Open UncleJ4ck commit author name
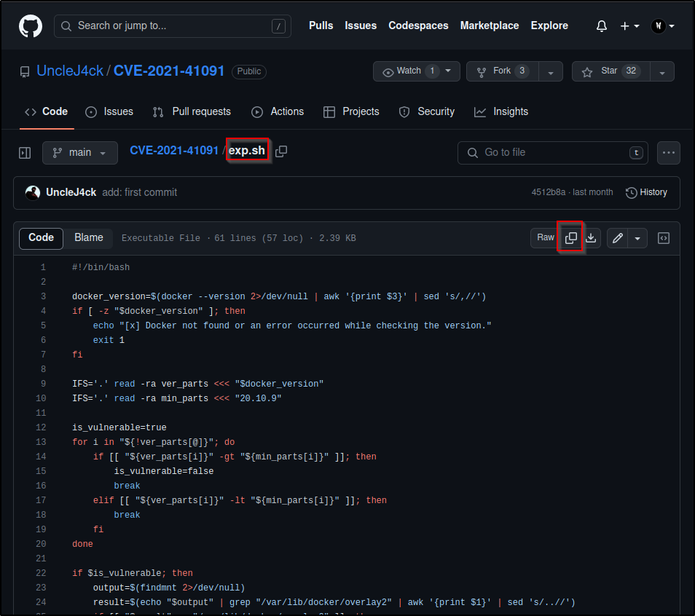695x616 pixels. click(x=71, y=192)
